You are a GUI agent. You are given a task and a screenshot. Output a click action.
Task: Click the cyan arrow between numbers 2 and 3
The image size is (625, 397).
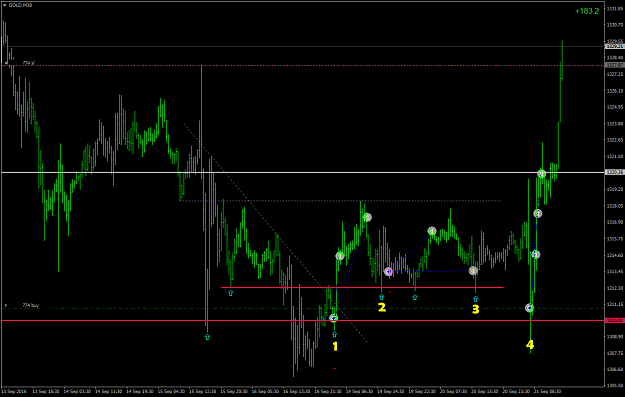pos(415,297)
